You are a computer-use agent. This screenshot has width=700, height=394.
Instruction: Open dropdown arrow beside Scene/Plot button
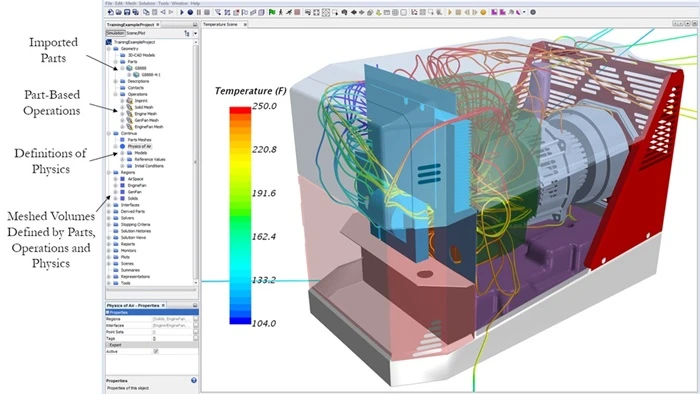(x=196, y=33)
